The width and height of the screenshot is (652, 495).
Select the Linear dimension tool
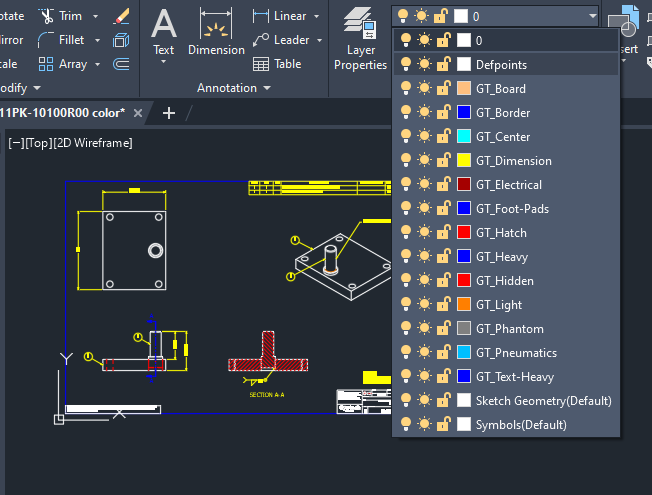coord(280,16)
